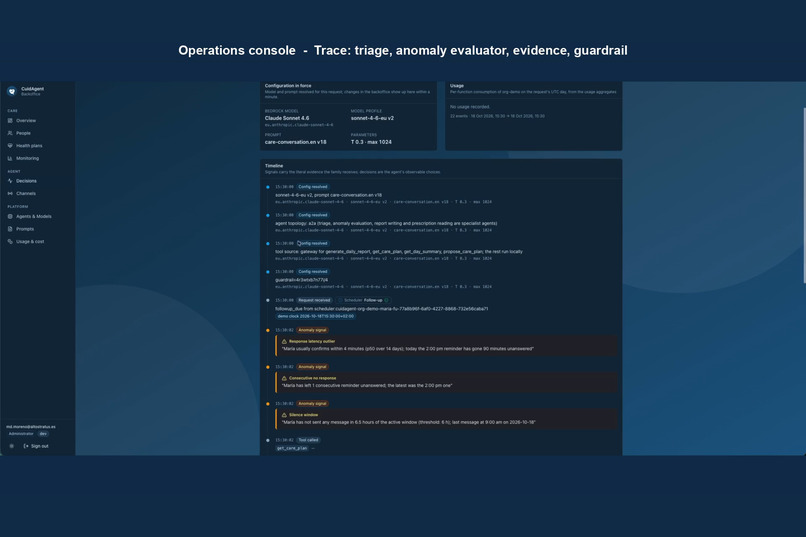
Task: Click the 'Administrator' role label
Action: [x=21, y=434]
